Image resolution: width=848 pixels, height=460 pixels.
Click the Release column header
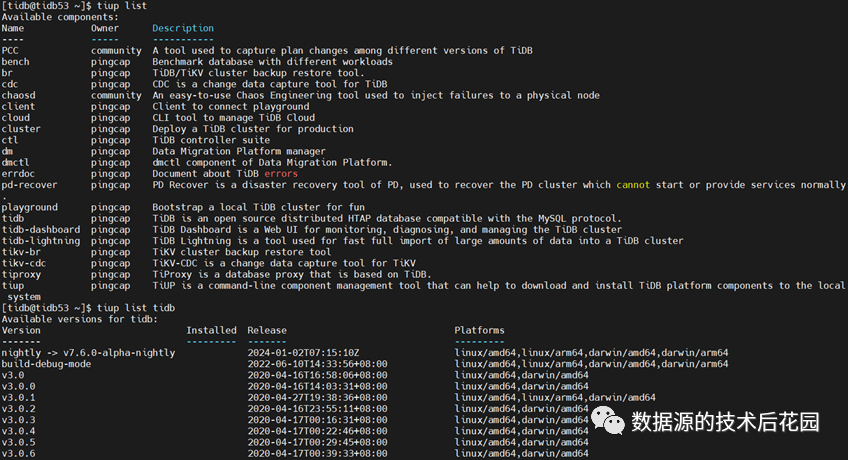click(267, 330)
